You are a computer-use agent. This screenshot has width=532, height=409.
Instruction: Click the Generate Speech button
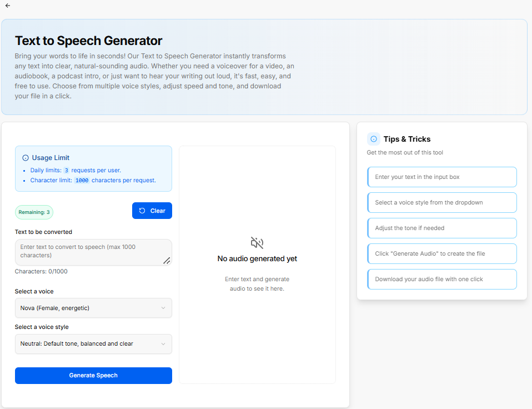coord(93,376)
